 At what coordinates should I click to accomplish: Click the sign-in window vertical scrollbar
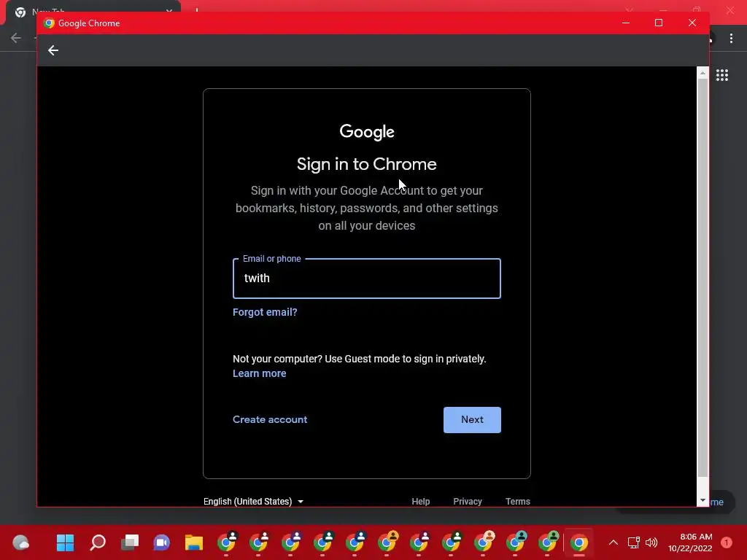coord(703,277)
